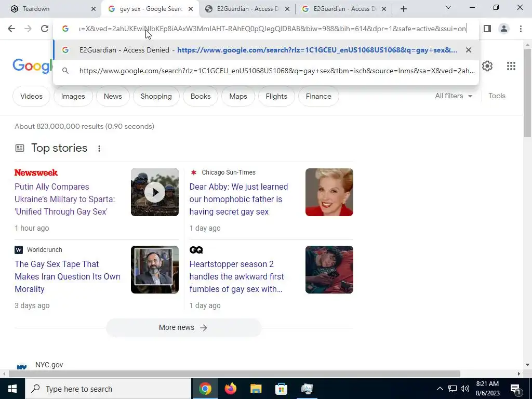The width and height of the screenshot is (532, 399).
Task: Open the NYC.gov search result
Action: point(49,365)
